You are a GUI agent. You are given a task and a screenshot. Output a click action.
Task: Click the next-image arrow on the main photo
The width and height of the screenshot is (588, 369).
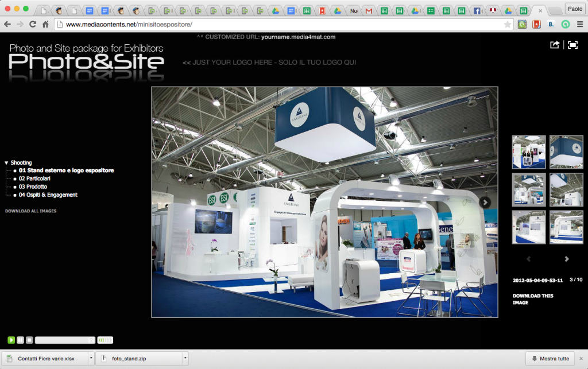(485, 202)
